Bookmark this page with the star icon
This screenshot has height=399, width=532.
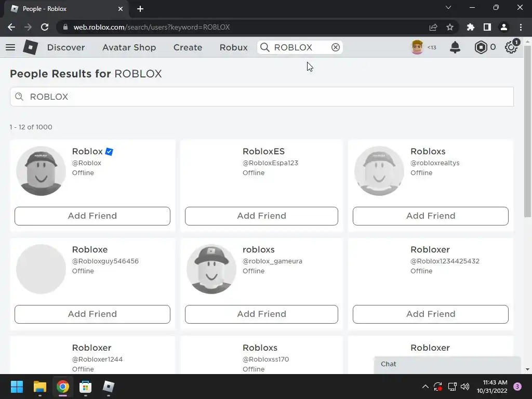click(x=449, y=27)
